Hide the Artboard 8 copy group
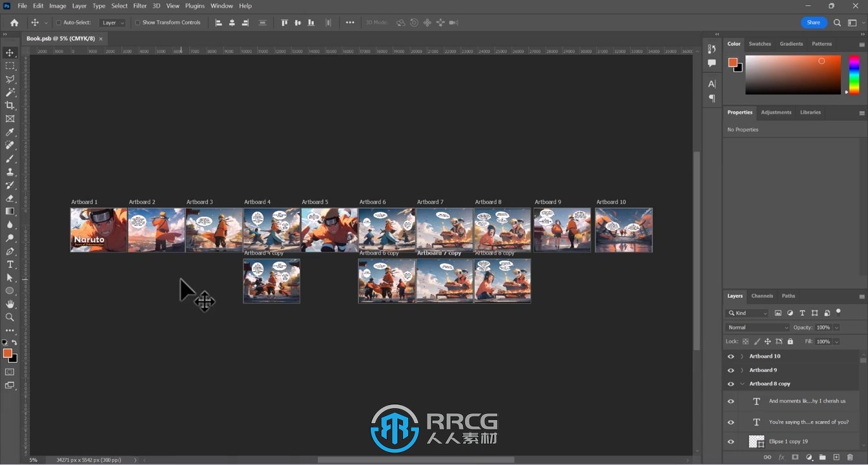Viewport: 868px width, 465px height. click(730, 384)
